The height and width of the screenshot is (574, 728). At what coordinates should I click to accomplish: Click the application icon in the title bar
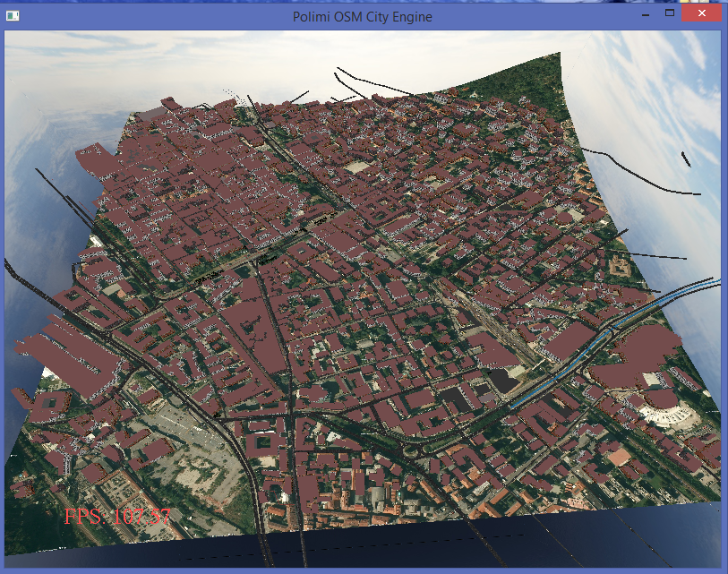(13, 16)
